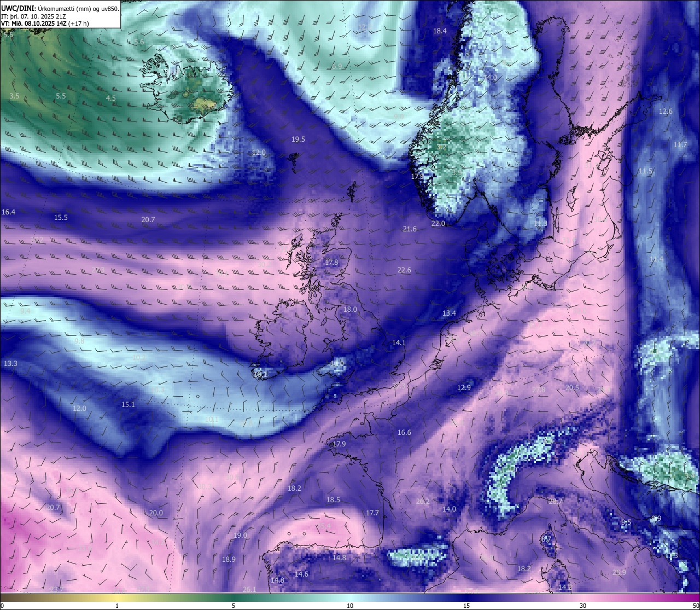Click the 21.6 value in the North Sea

click(410, 229)
